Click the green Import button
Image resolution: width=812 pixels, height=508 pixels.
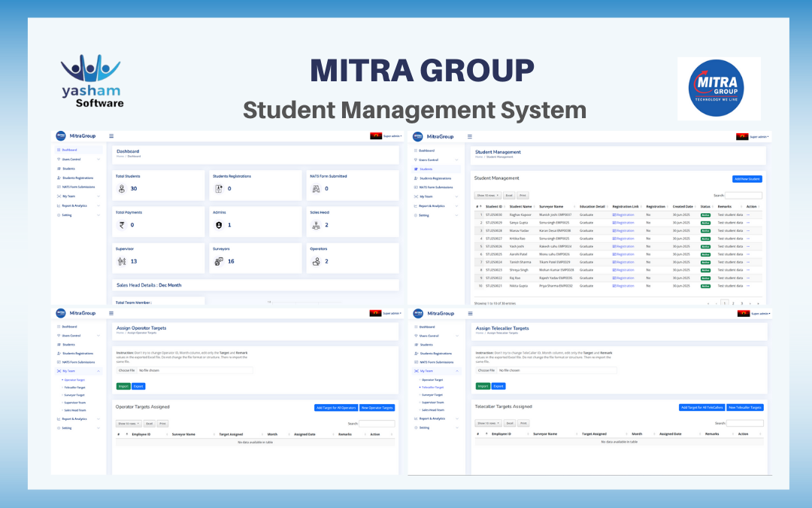[x=123, y=385]
